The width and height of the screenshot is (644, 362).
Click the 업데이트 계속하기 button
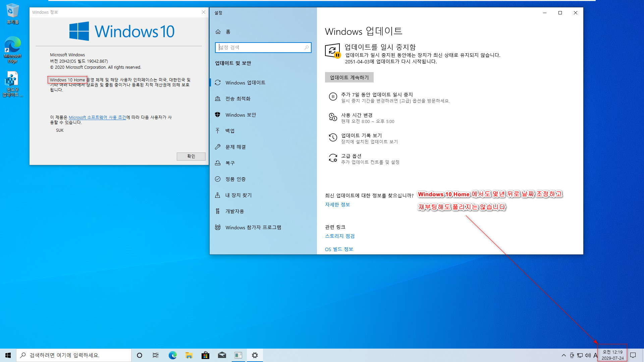[x=349, y=77]
